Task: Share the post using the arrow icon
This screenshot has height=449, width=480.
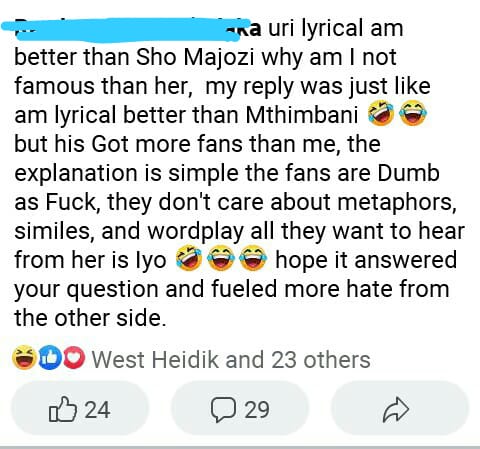Action: click(396, 410)
